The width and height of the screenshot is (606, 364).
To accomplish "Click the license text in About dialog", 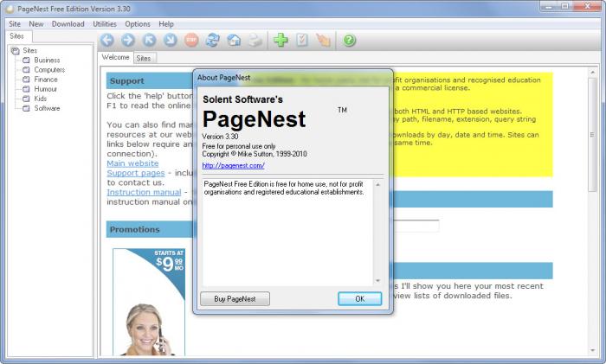I will [x=284, y=188].
